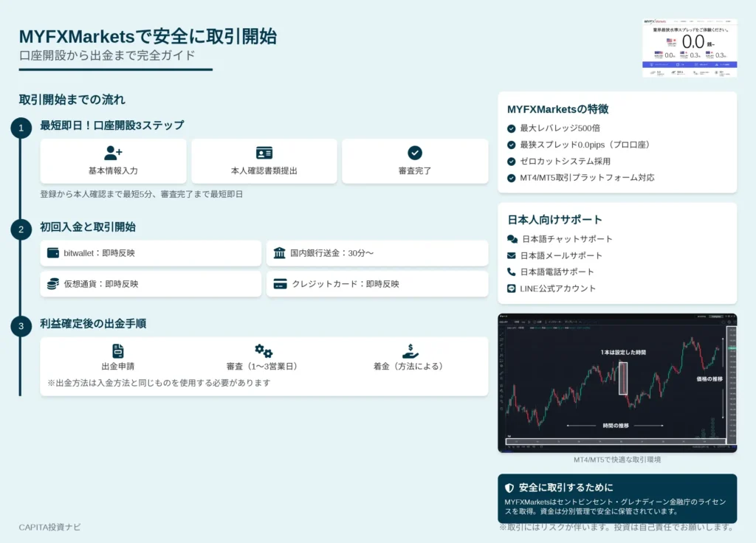Select the chart annotation "価格の推移"

pyautogui.click(x=709, y=378)
